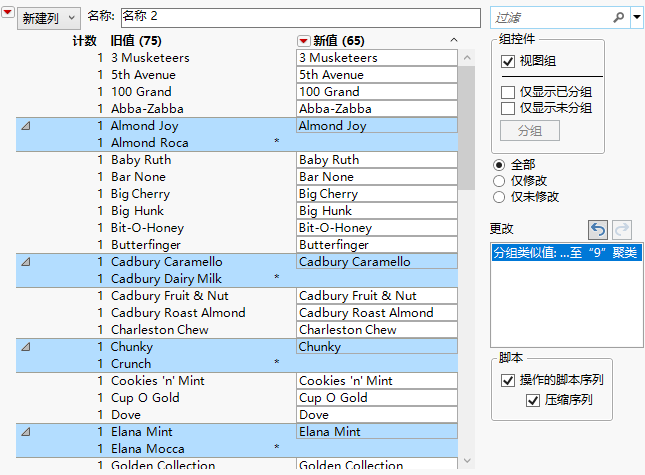Select old value Cadbury Roast Almond
The image size is (645, 475).
178,313
